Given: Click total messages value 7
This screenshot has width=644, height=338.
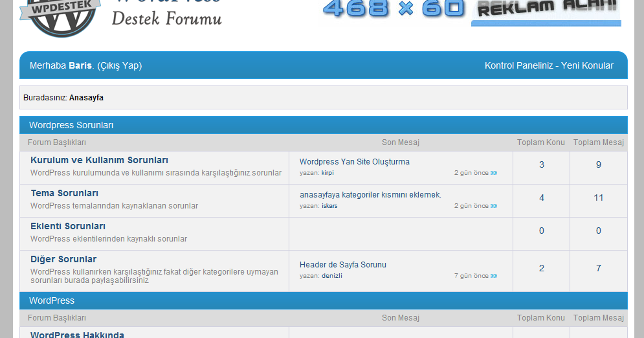Looking at the screenshot, I should click(x=599, y=268).
